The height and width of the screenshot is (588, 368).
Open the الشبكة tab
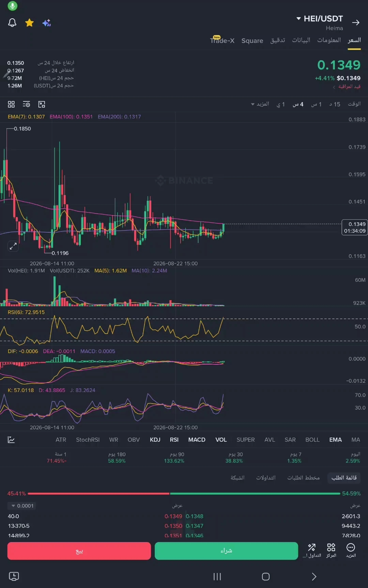pos(237,478)
